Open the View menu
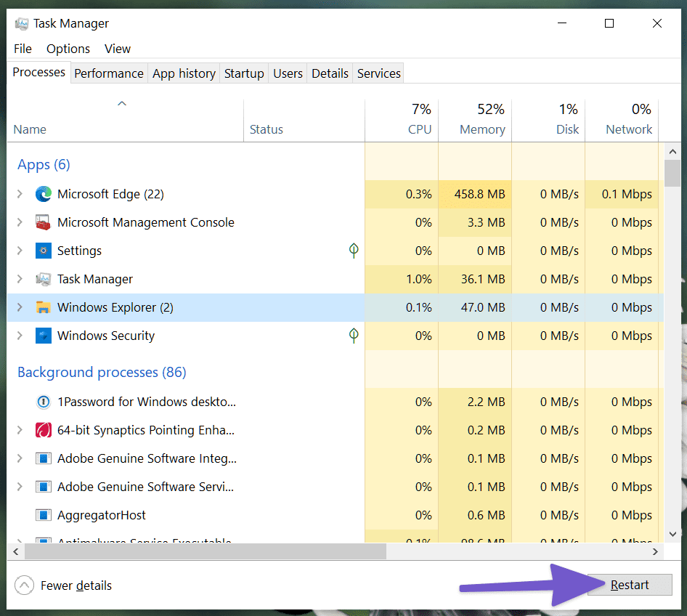The height and width of the screenshot is (616, 687). click(x=118, y=49)
